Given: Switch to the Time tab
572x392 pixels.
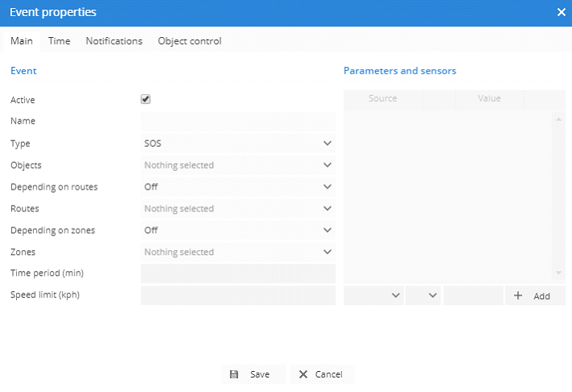Looking at the screenshot, I should click(59, 41).
